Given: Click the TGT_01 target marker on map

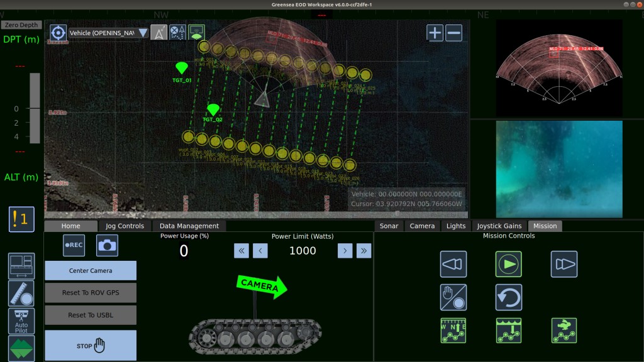Looking at the screenshot, I should point(182,68).
